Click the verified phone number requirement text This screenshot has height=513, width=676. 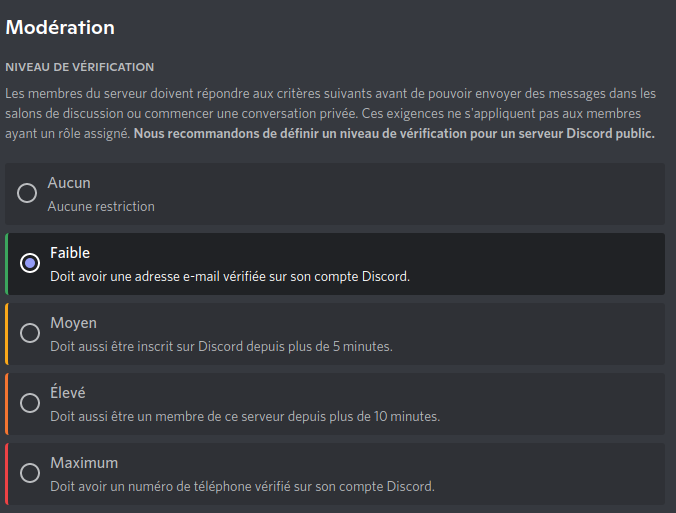[x=242, y=486]
